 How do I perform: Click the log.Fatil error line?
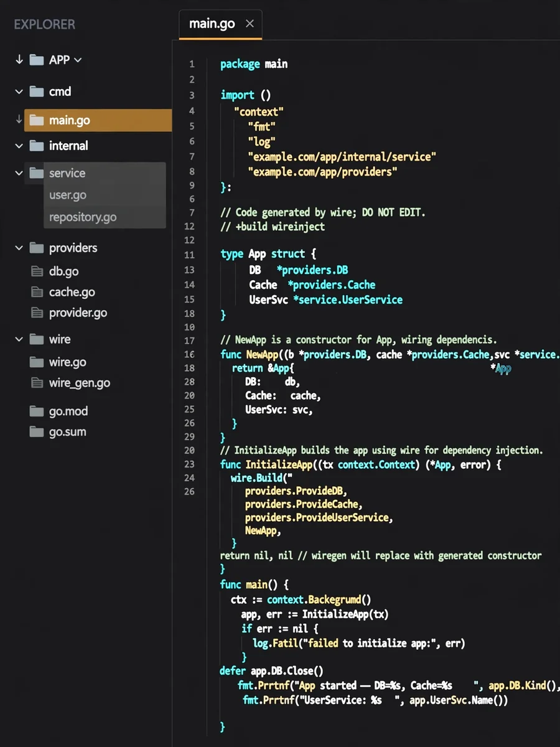359,643
